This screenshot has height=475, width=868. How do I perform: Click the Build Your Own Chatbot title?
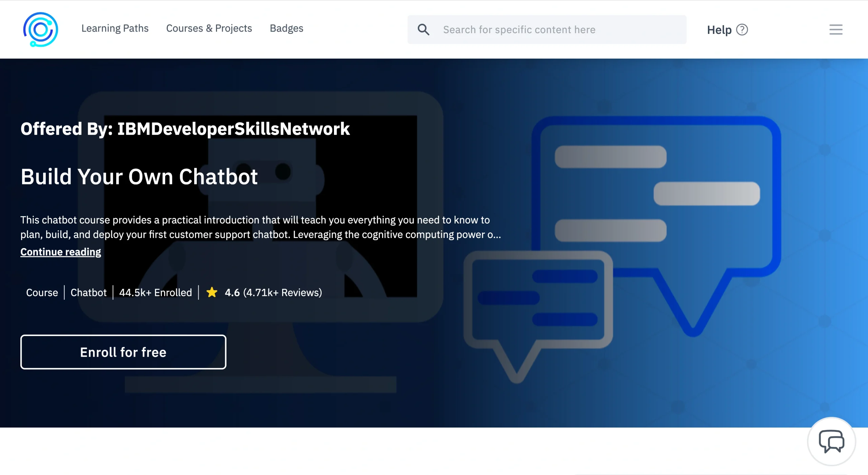(x=139, y=176)
